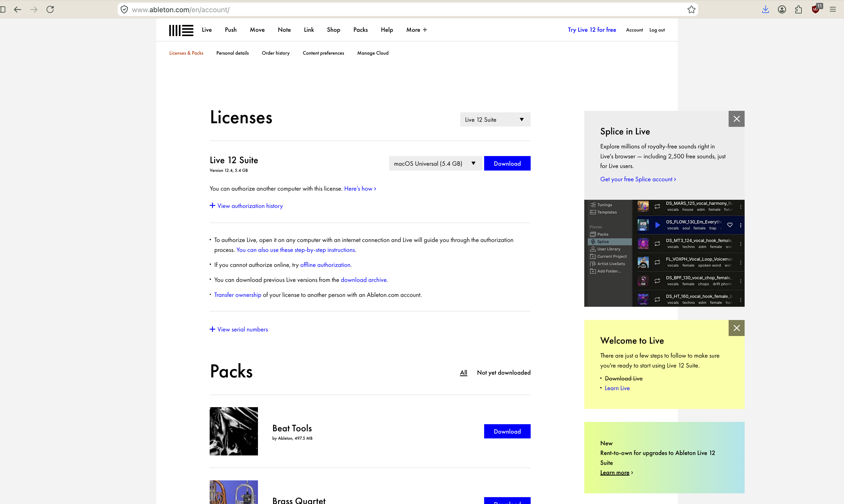
Task: Open the browser extensions menu
Action: click(x=799, y=9)
